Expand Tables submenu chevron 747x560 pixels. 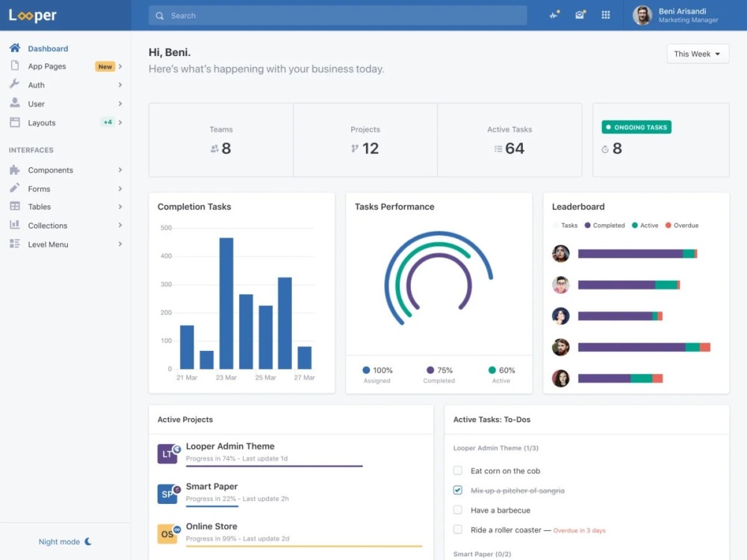click(120, 207)
